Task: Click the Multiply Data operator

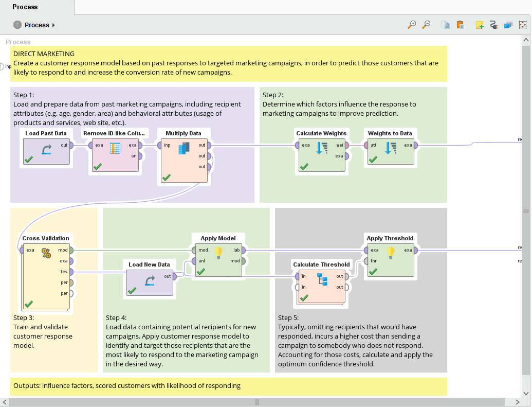Action: (x=184, y=160)
